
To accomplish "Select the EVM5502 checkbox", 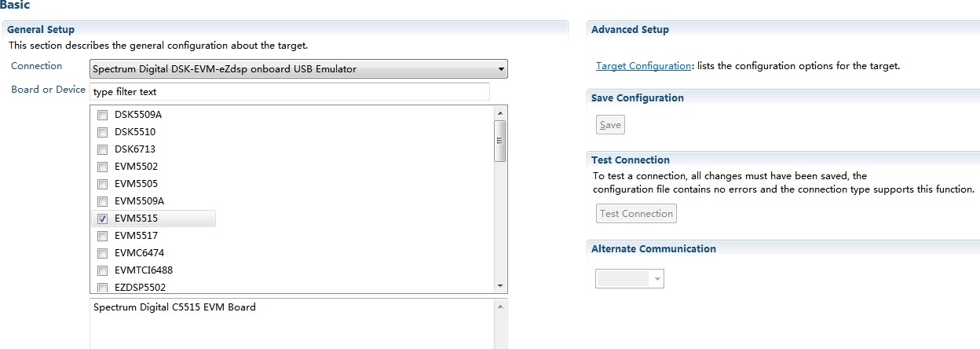I will [102, 167].
